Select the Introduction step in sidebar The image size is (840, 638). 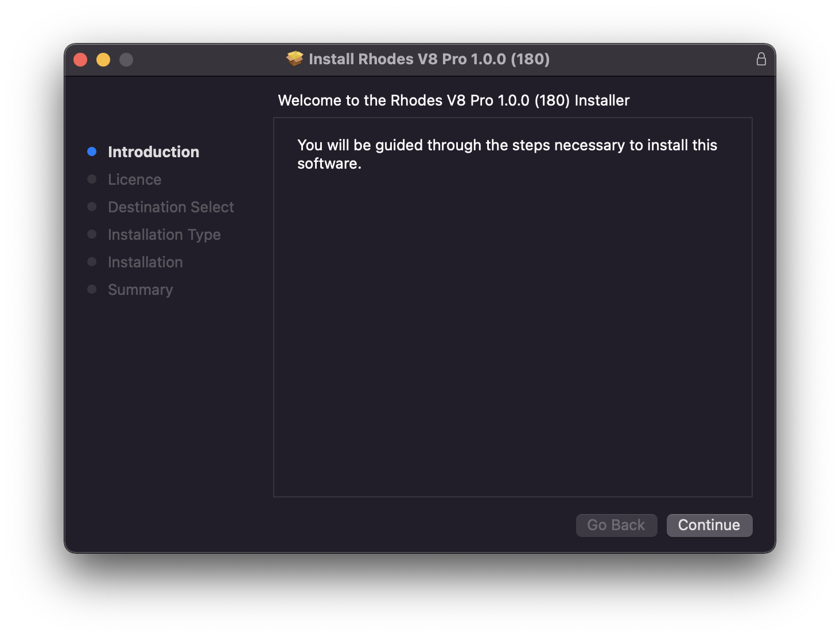click(x=153, y=152)
